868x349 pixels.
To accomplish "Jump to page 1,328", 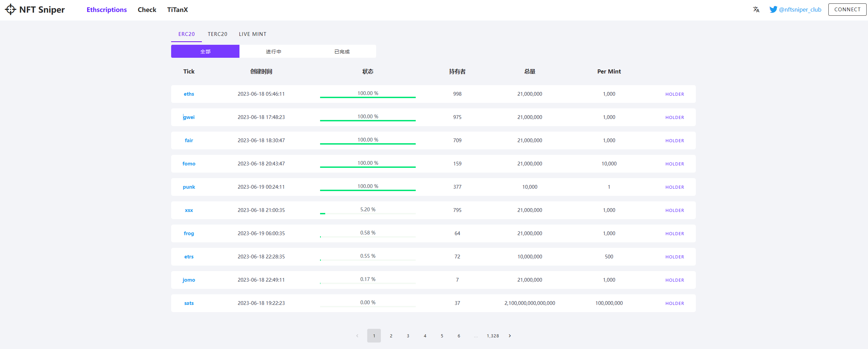I will tap(493, 336).
